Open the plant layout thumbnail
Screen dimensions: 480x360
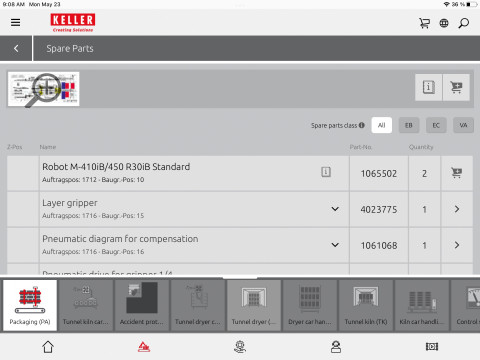click(44, 89)
